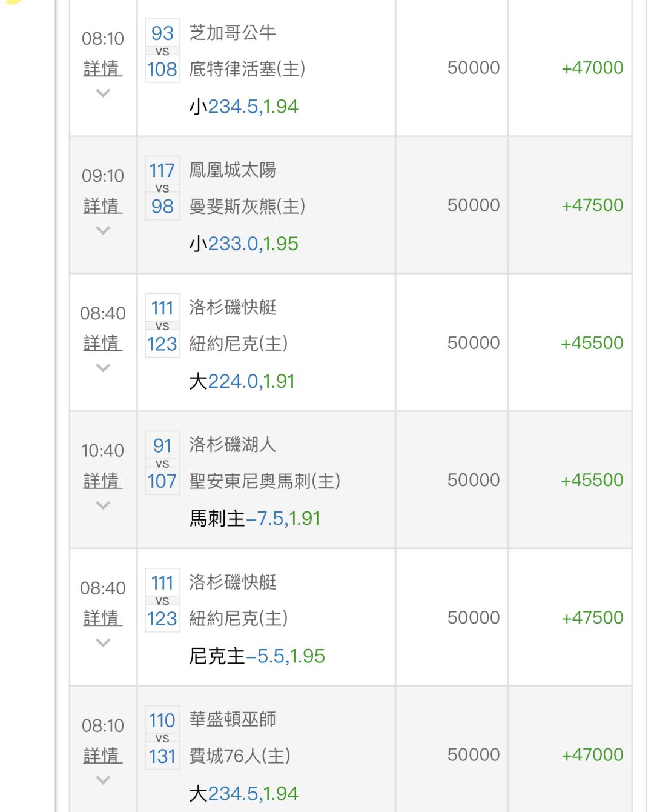Click the 117 vs 98 score box
The image size is (654, 812).
[162, 188]
